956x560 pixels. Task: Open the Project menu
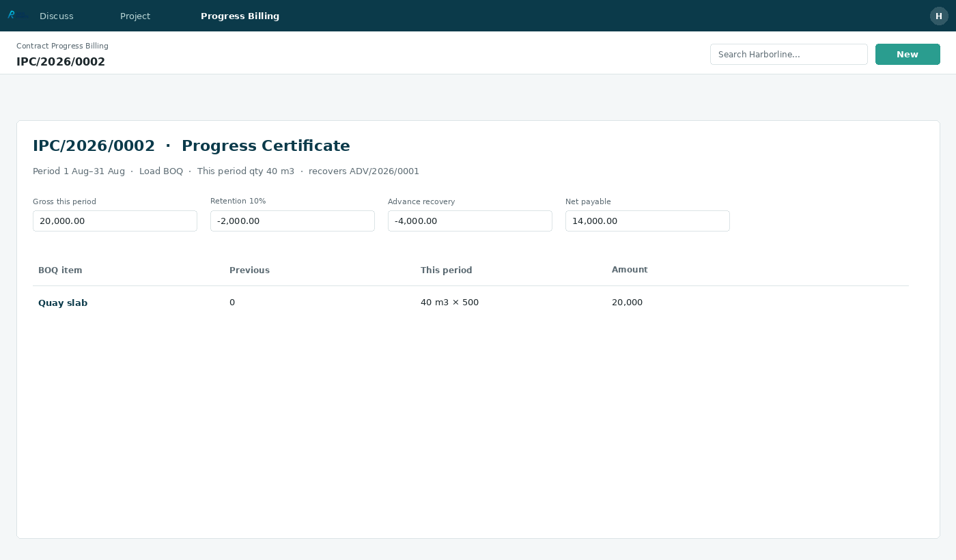click(135, 16)
